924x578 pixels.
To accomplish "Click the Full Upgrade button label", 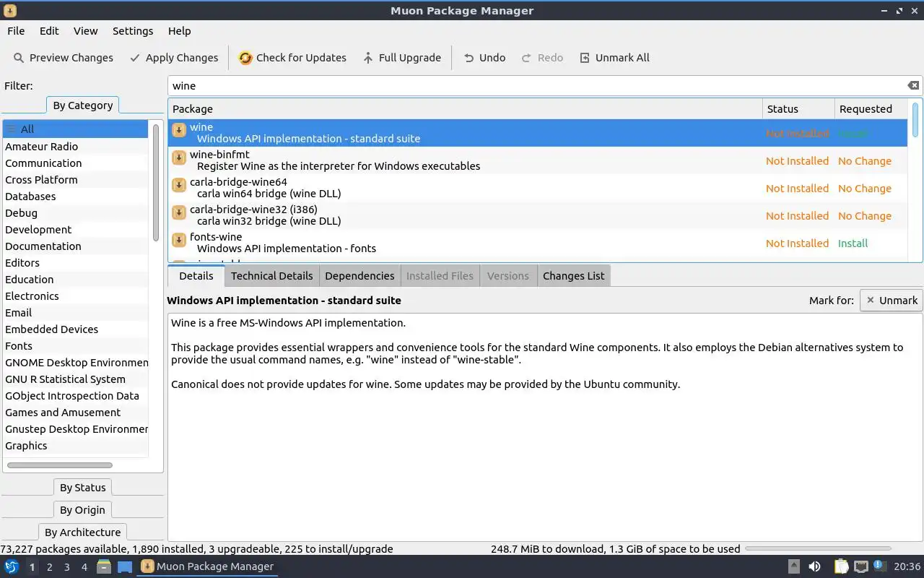I will coord(409,58).
